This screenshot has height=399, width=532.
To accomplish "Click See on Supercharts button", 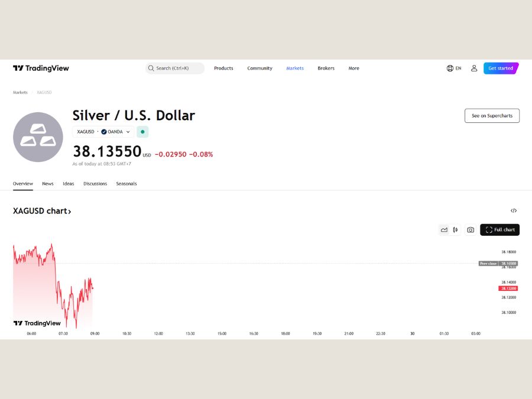I will pos(492,116).
